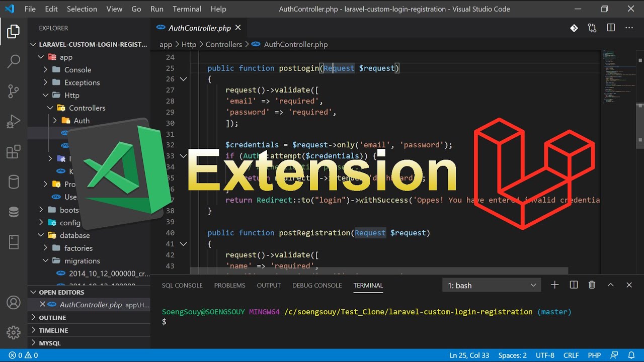Click the Git diamond icon in editor toolbar
This screenshot has height=362, width=644.
pyautogui.click(x=574, y=28)
